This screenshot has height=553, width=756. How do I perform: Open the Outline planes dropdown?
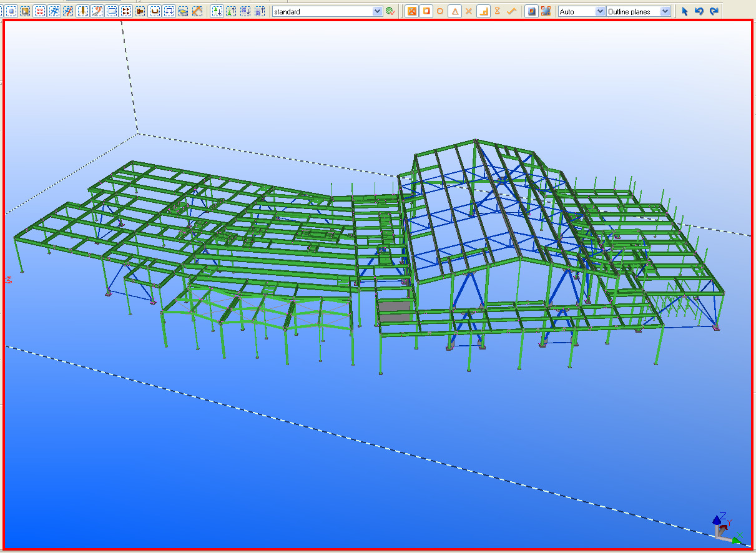(x=664, y=11)
